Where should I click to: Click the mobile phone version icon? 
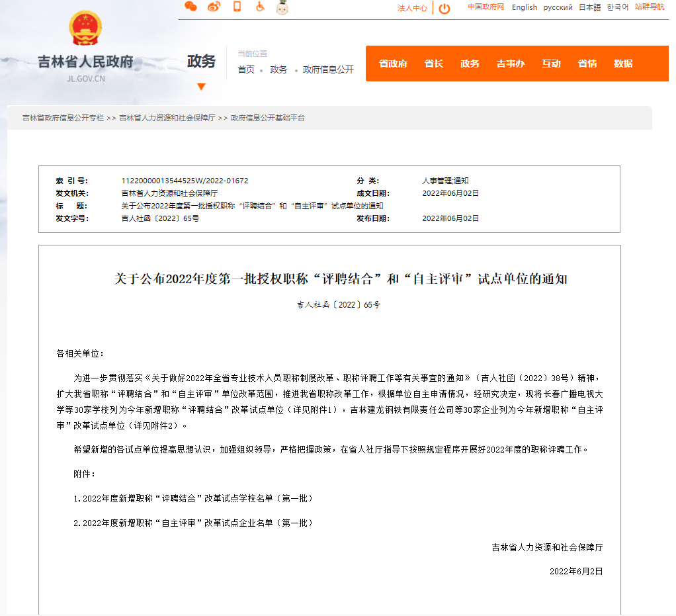click(237, 7)
